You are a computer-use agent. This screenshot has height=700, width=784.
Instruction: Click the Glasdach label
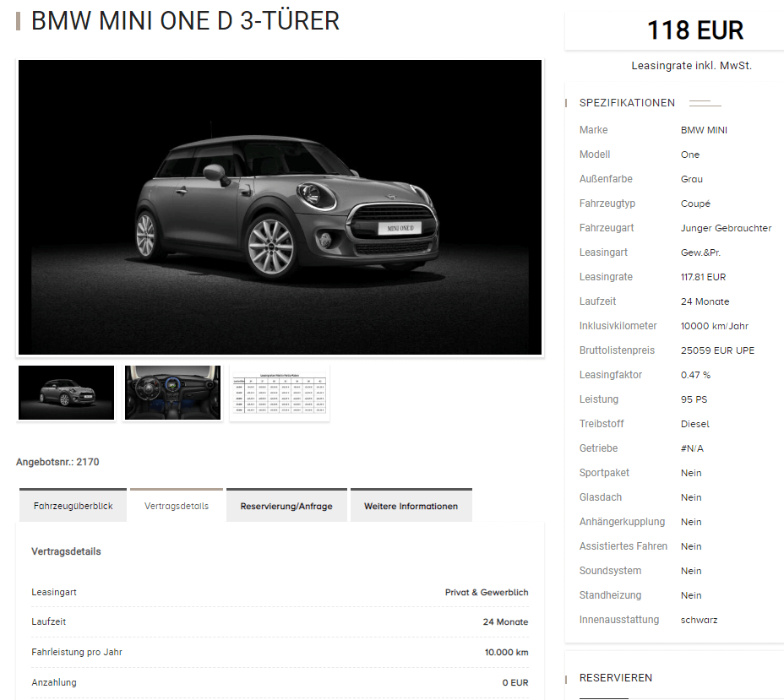[x=601, y=497]
